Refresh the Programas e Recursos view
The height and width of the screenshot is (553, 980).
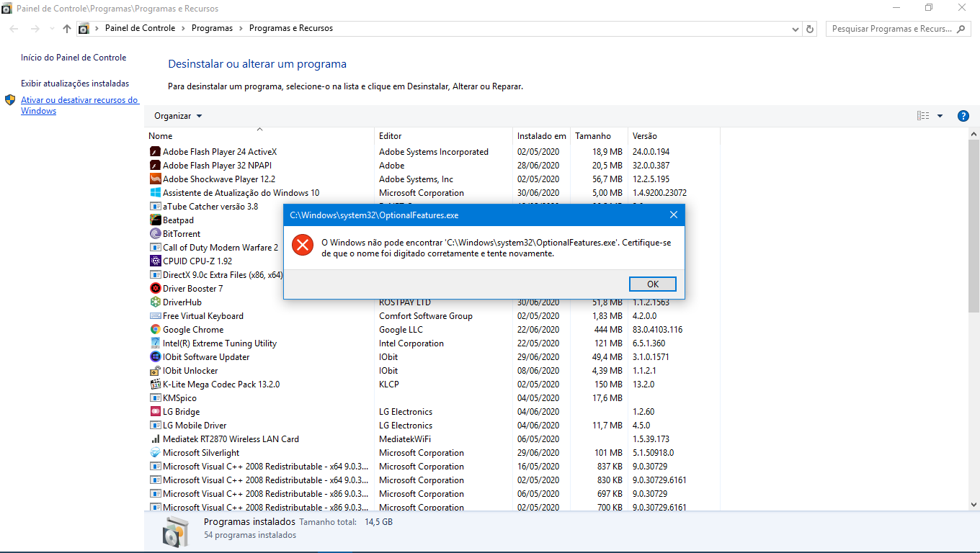[810, 29]
